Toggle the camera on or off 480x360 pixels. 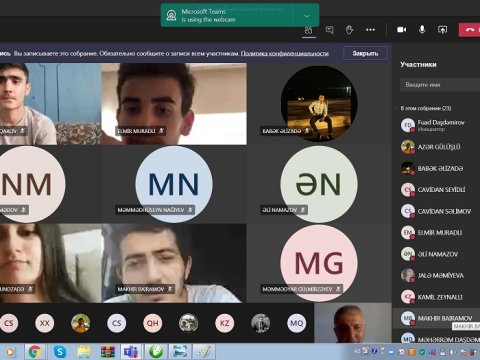coord(402,30)
